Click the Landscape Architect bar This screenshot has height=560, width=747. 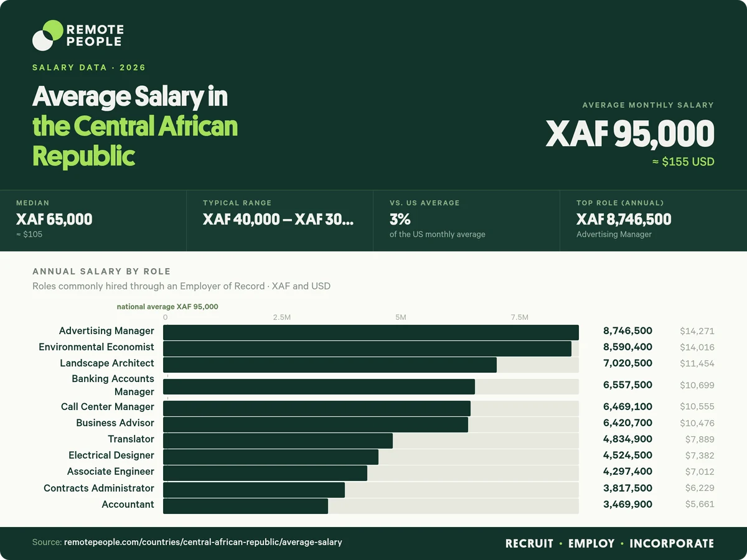pos(330,365)
